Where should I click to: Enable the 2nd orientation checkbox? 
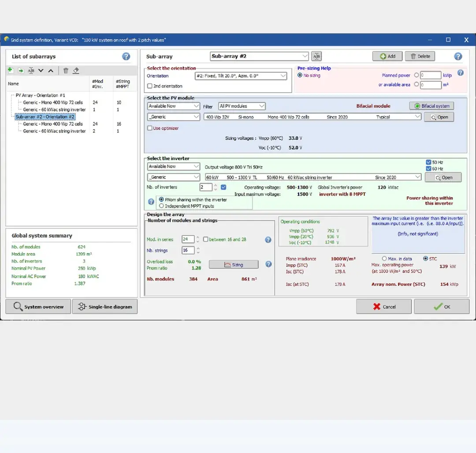150,86
